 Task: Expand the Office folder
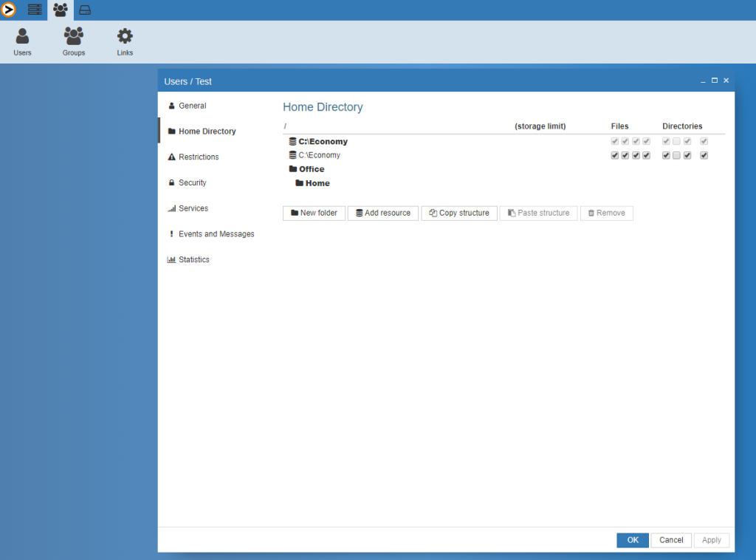[309, 168]
